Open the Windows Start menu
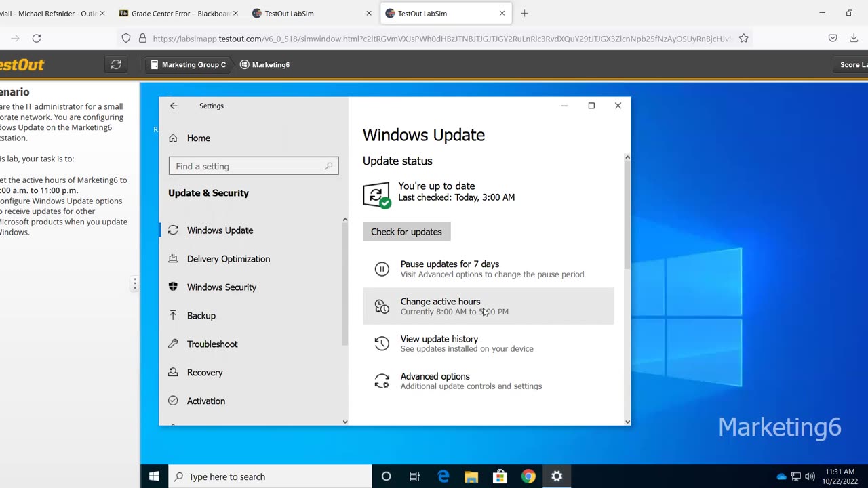The width and height of the screenshot is (868, 488). (154, 476)
